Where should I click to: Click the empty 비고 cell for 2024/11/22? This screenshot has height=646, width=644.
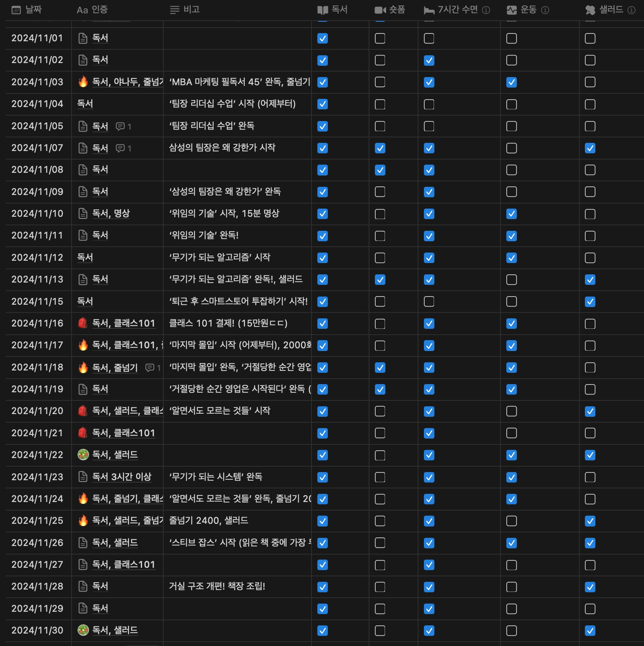(x=237, y=455)
